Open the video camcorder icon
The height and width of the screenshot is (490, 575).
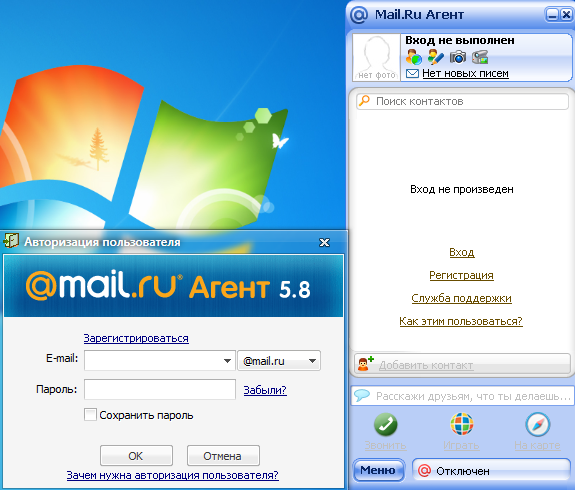click(x=480, y=57)
